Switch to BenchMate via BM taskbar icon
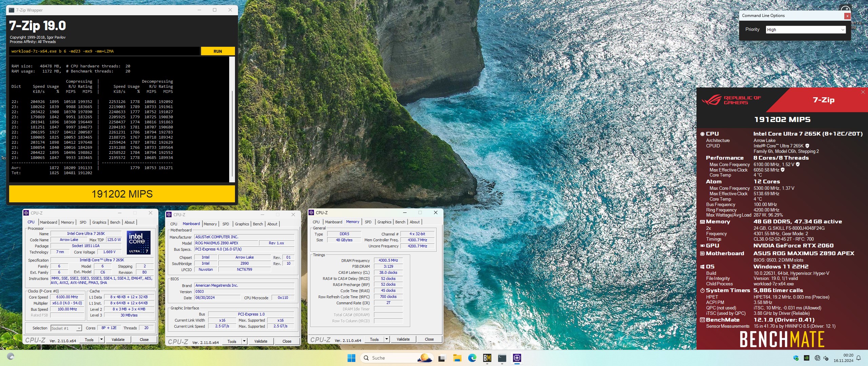The image size is (868, 366). [487, 358]
